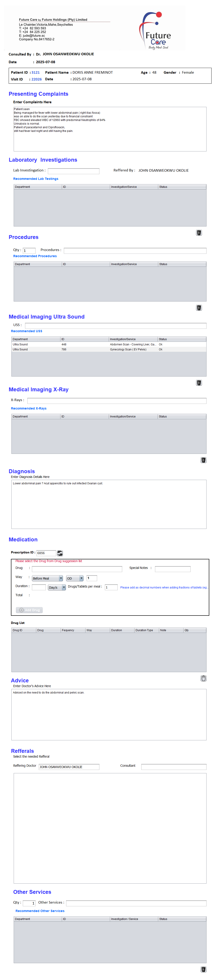Click the refresh icon beside Prescription ID
212x980 pixels.
point(60,553)
